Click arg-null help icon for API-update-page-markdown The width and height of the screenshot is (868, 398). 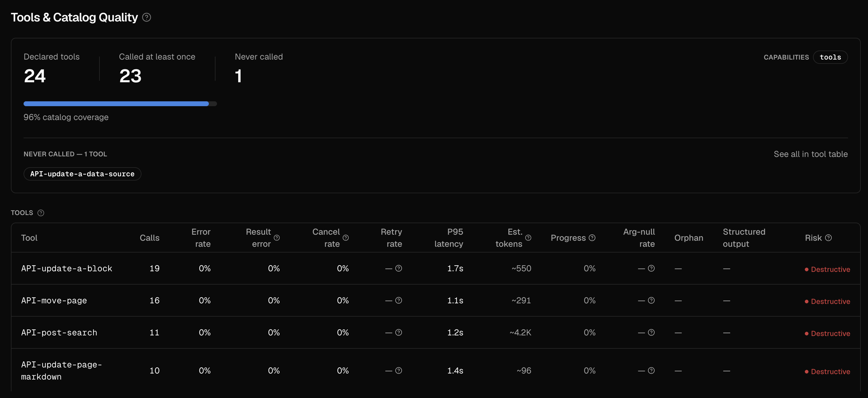coord(651,371)
